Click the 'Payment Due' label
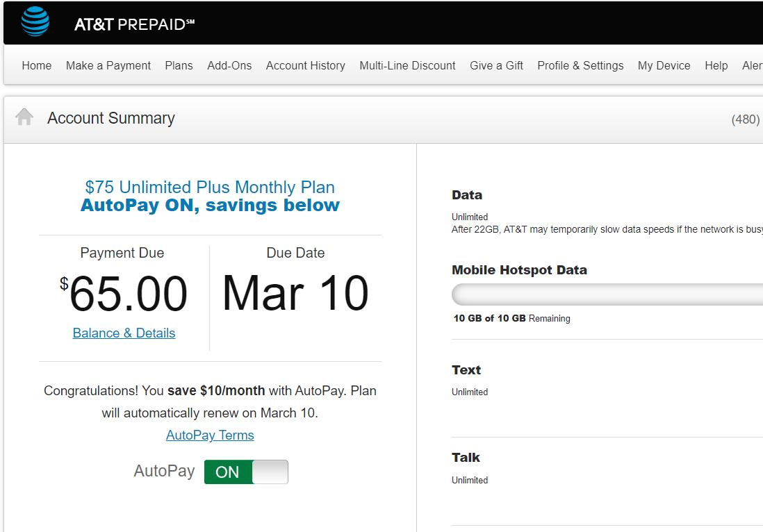 coord(122,253)
